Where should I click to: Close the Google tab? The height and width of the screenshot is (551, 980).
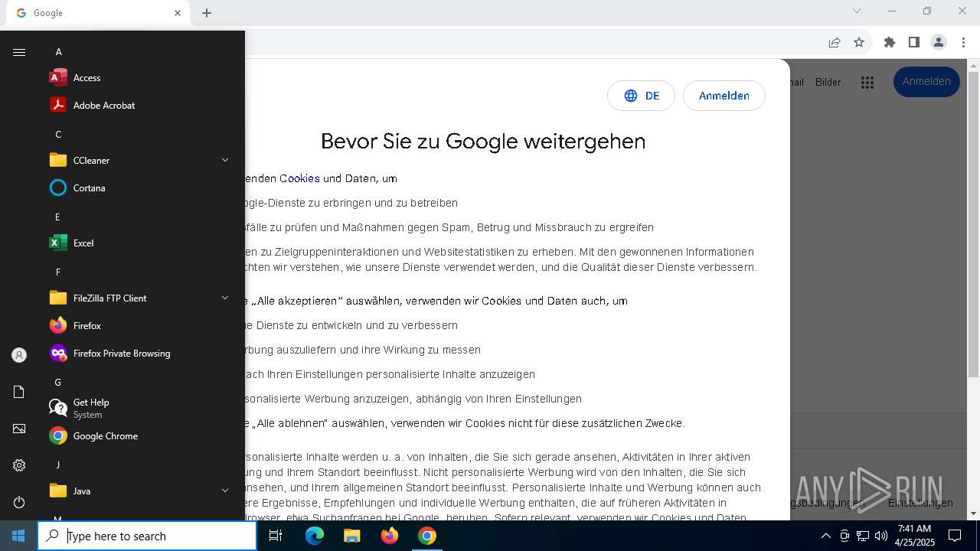(x=178, y=13)
